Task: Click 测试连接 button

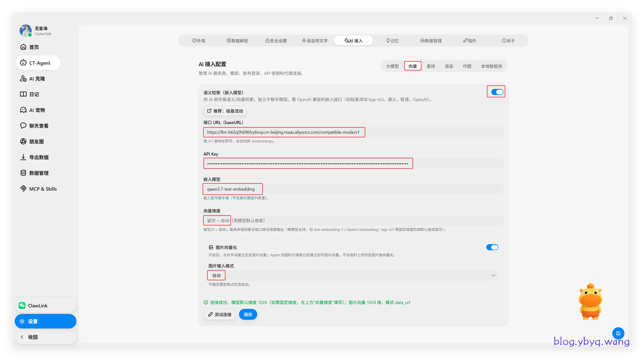Action: click(x=220, y=314)
